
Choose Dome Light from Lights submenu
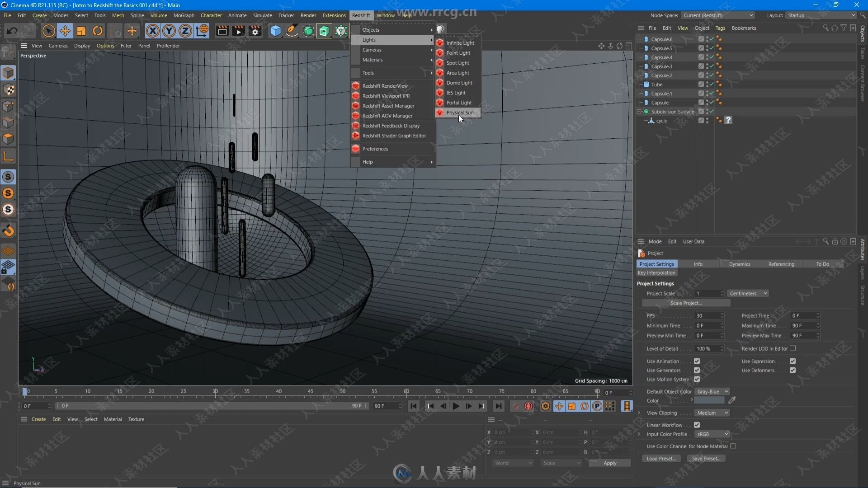click(458, 83)
